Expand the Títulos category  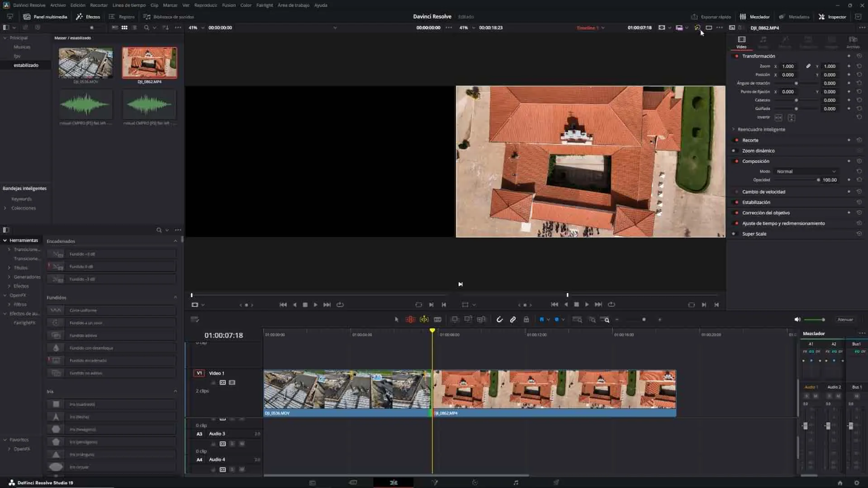[9, 268]
